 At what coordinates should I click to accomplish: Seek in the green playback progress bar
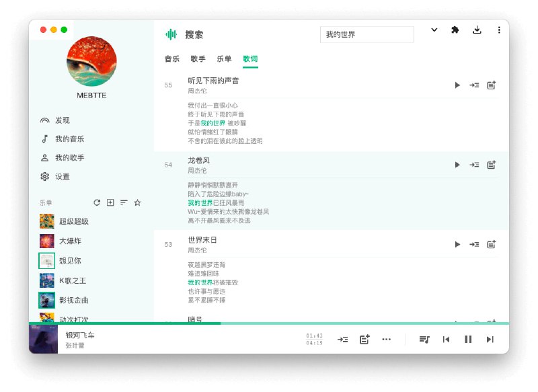click(x=269, y=323)
